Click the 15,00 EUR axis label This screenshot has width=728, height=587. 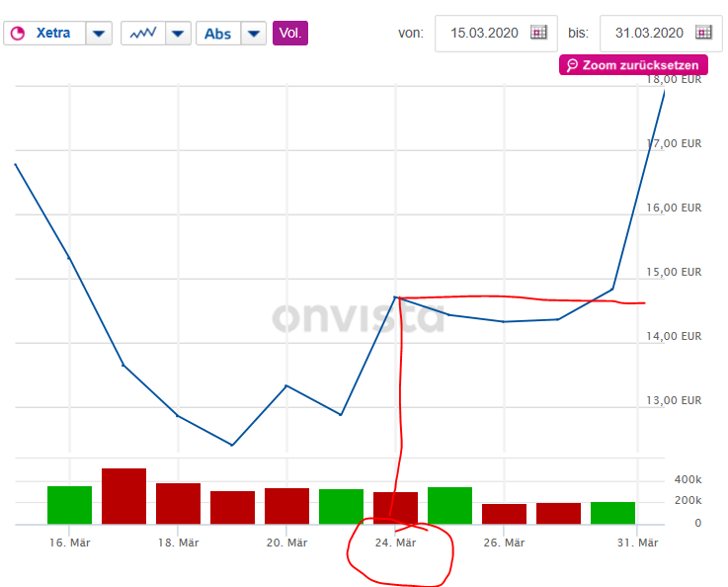[674, 272]
